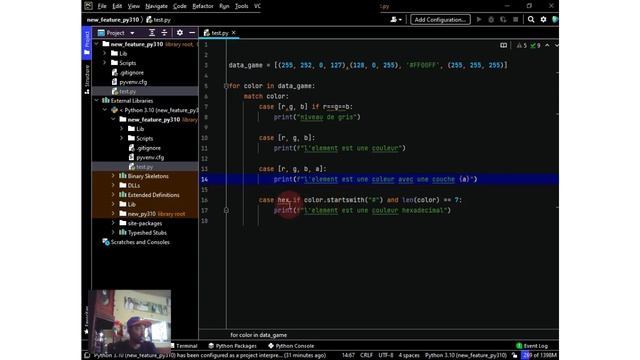Expand the DLLs folder
The width and height of the screenshot is (640, 360).
pos(113,185)
